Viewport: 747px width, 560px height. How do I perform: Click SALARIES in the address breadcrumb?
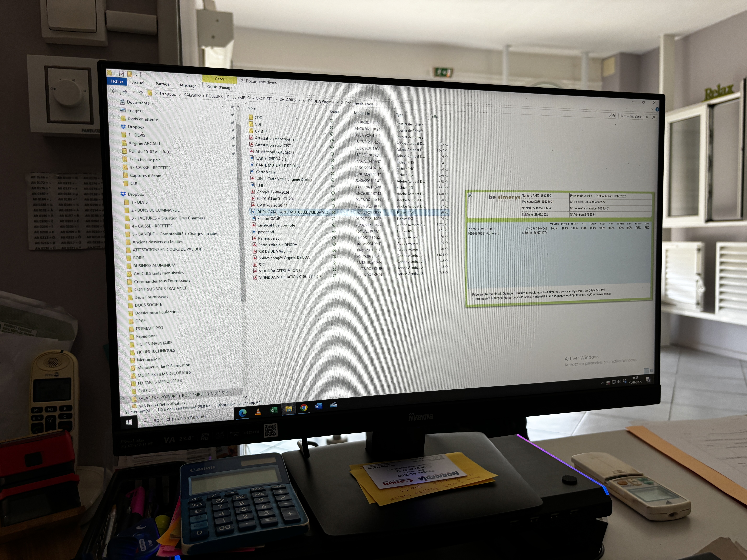click(x=288, y=100)
